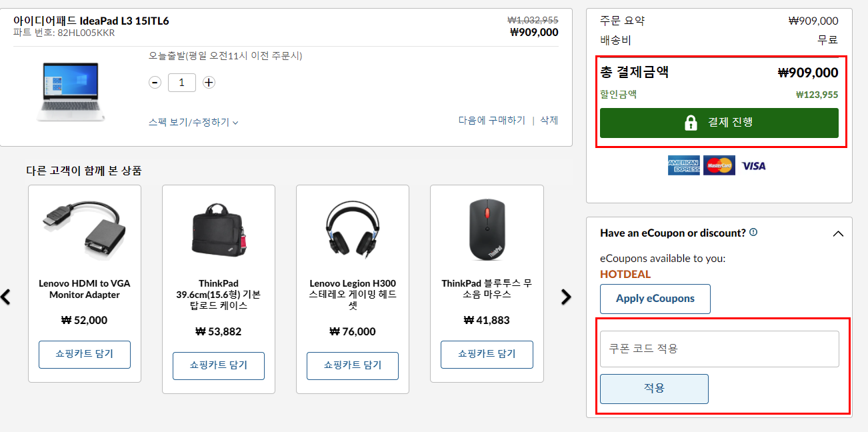Show previous products with left carousel arrow

pos(6,297)
